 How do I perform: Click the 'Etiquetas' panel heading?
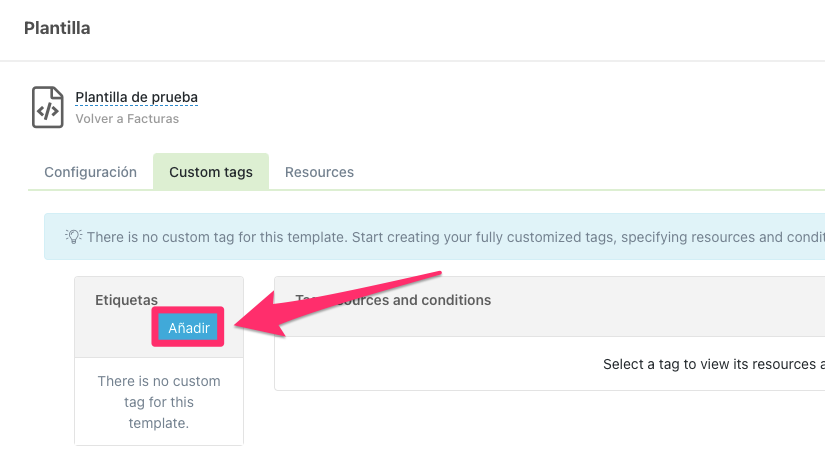126,300
